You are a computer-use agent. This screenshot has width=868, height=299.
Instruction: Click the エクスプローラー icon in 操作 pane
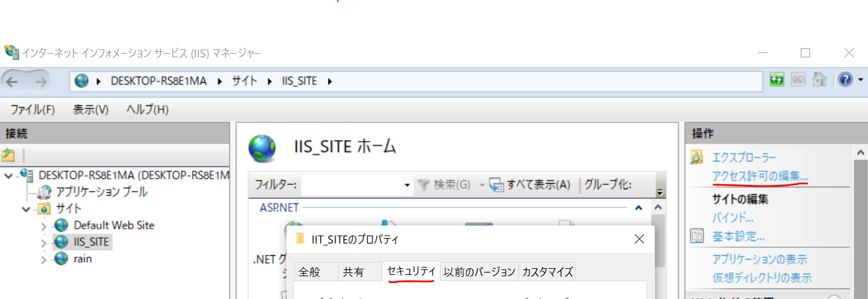point(696,158)
